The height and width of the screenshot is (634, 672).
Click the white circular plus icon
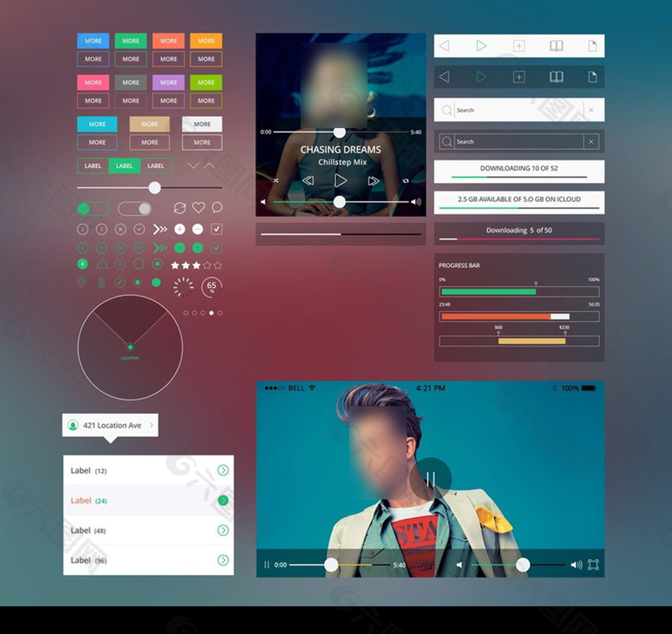[x=180, y=229]
